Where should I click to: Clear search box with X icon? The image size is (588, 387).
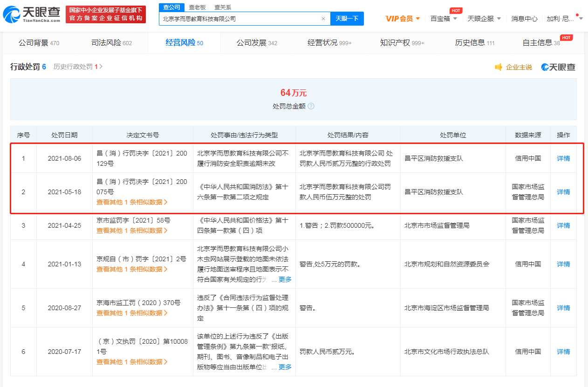[x=323, y=19]
